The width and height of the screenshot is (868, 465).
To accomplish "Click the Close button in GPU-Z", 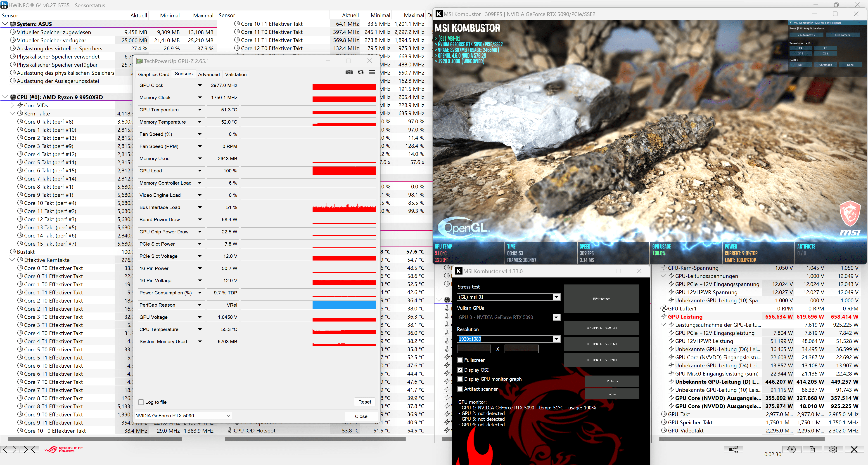I will pyautogui.click(x=361, y=416).
